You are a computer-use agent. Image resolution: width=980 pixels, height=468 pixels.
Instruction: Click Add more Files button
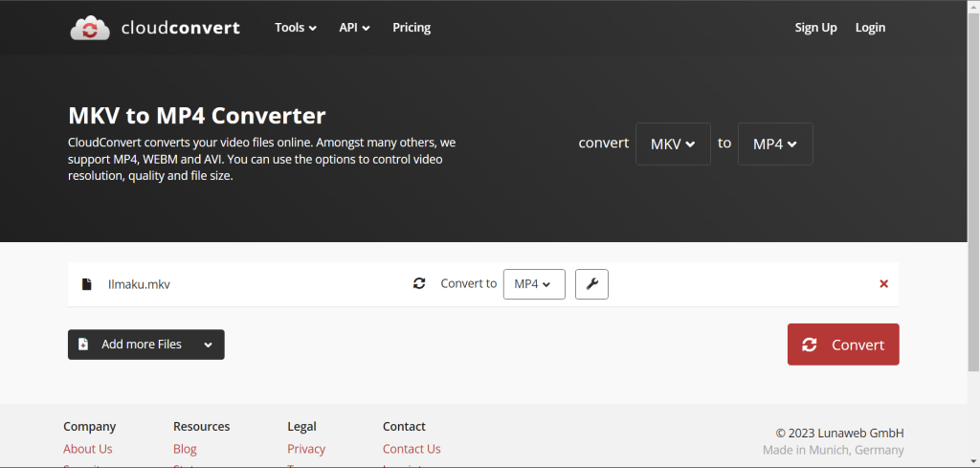pos(132,345)
